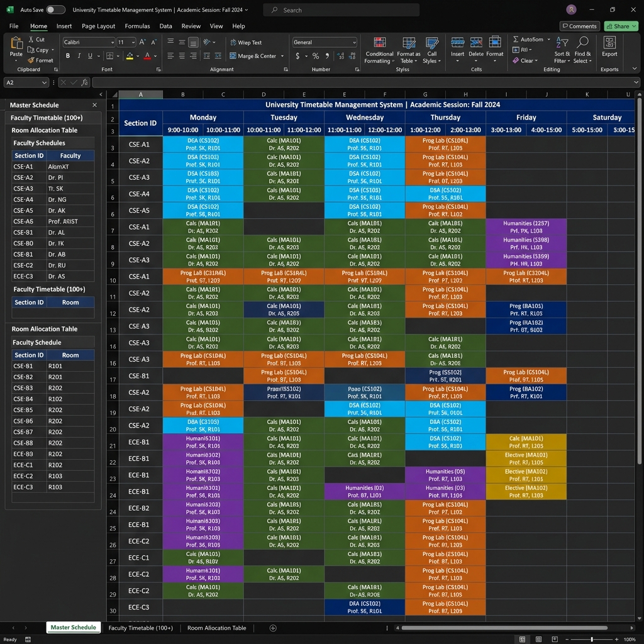
Task: Click the Insert cells icon
Action: click(458, 42)
